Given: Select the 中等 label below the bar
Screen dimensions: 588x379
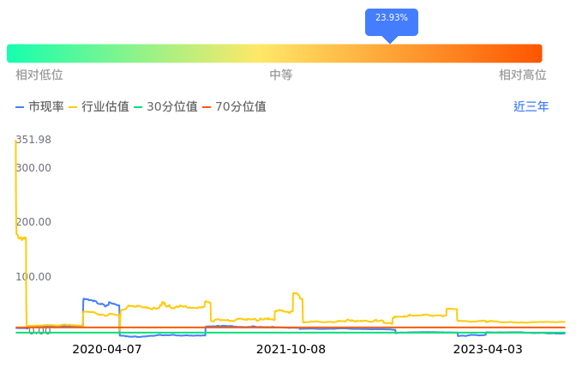Looking at the screenshot, I should click(281, 75).
